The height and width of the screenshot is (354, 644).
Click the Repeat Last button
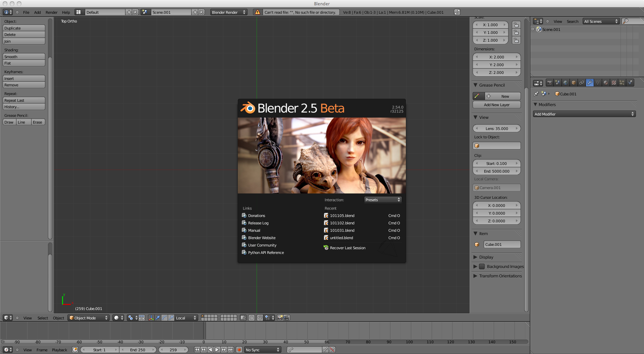[24, 100]
